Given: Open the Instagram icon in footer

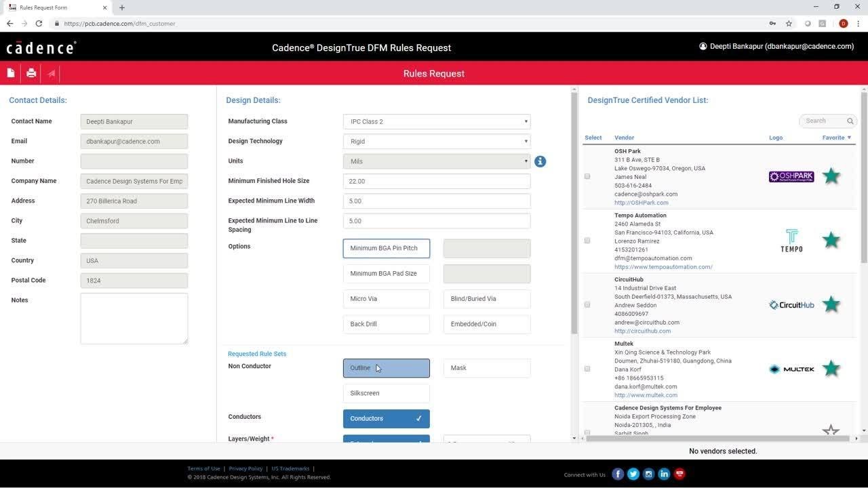Looking at the screenshot, I should click(x=649, y=474).
